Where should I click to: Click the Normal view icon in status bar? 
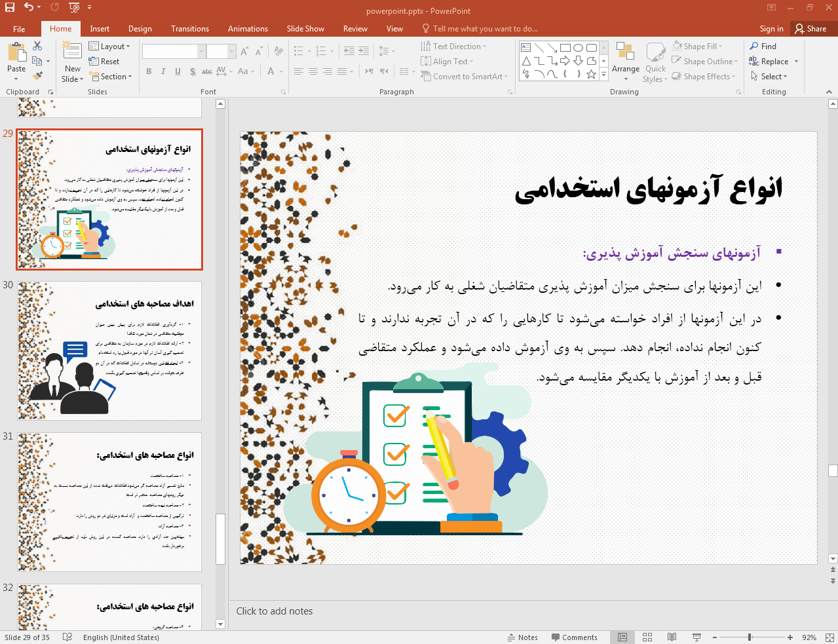[x=622, y=637]
